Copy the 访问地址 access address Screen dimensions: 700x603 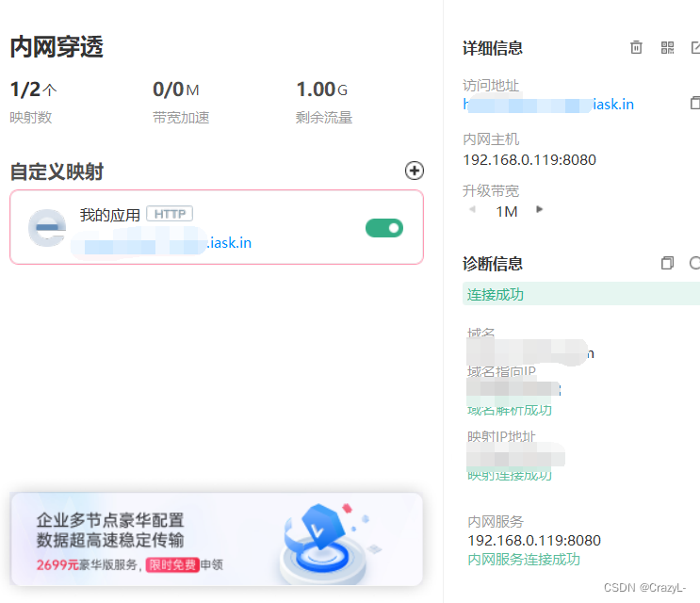click(695, 103)
